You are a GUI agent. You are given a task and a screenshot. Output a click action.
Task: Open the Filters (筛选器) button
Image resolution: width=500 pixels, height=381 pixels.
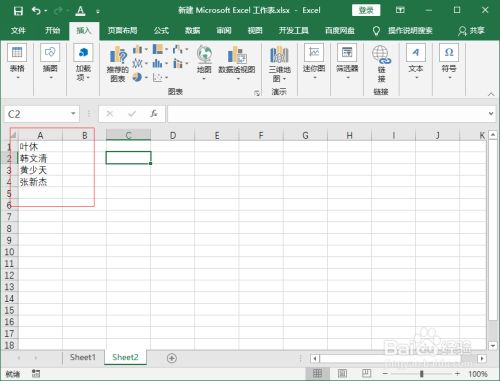(x=347, y=62)
